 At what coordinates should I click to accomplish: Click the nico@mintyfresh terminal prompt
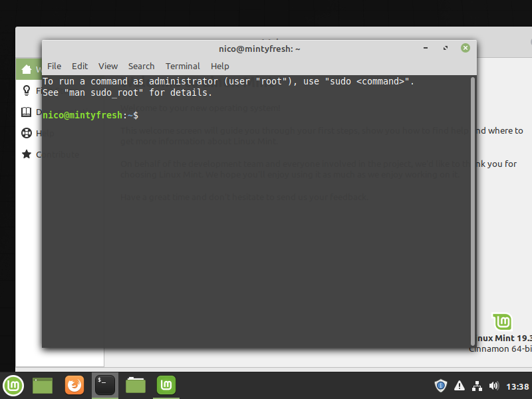(90, 115)
